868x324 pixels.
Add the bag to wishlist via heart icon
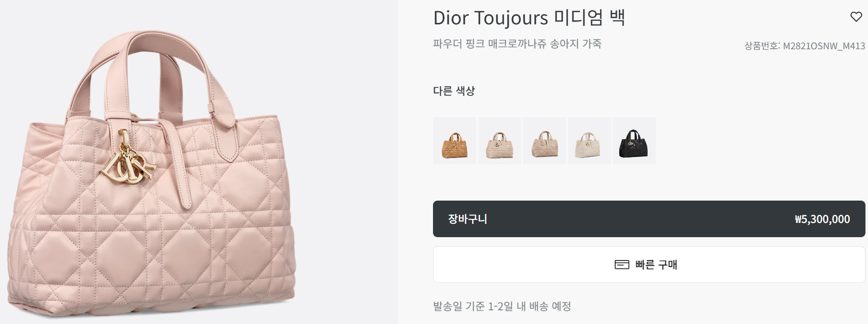(856, 17)
